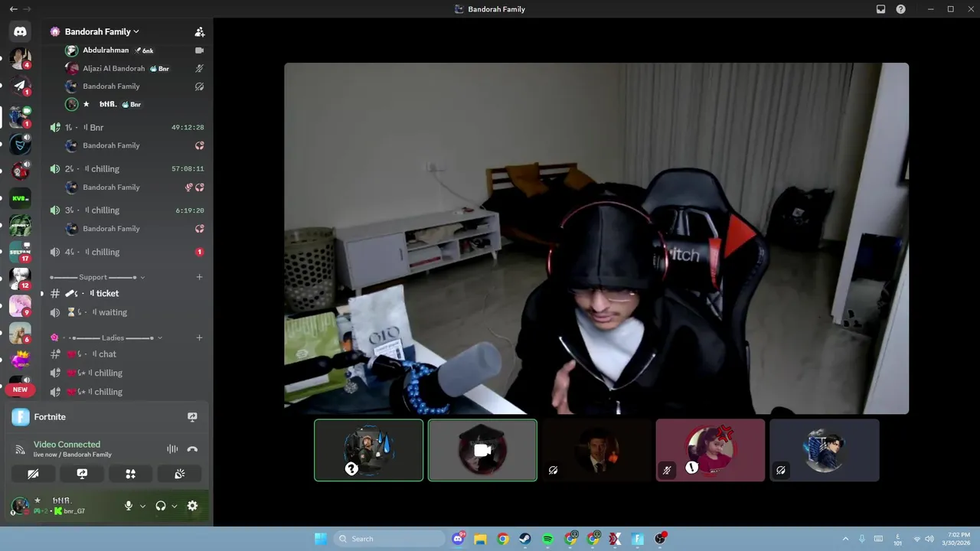Open the server icon with badge 12

pyautogui.click(x=20, y=279)
